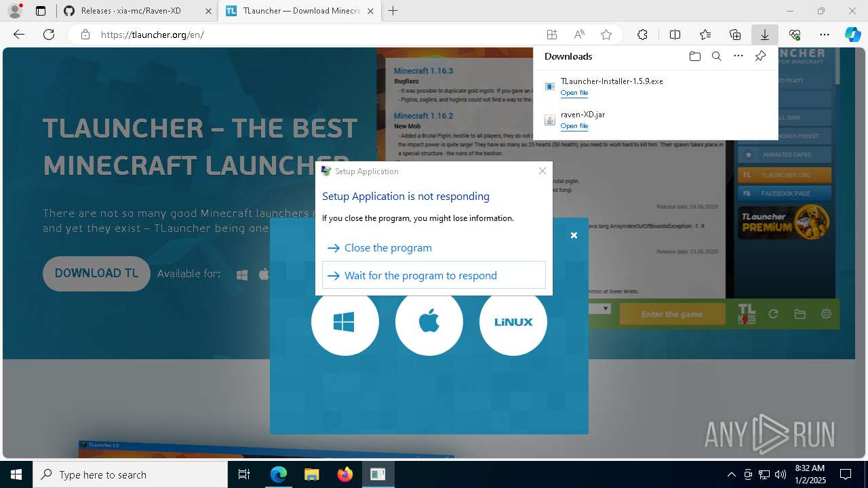Search downloads with magnifier icon
This screenshot has width=868, height=488.
pos(716,56)
